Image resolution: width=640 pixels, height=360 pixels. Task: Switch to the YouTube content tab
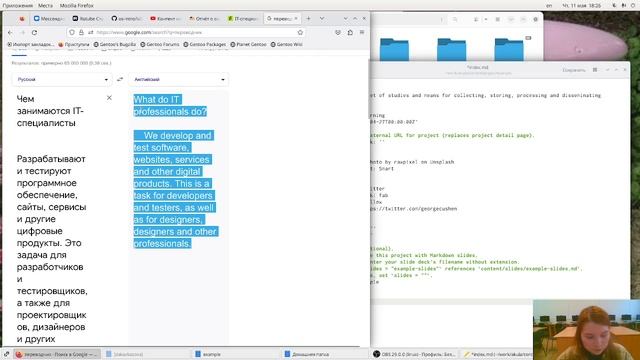tap(165, 18)
